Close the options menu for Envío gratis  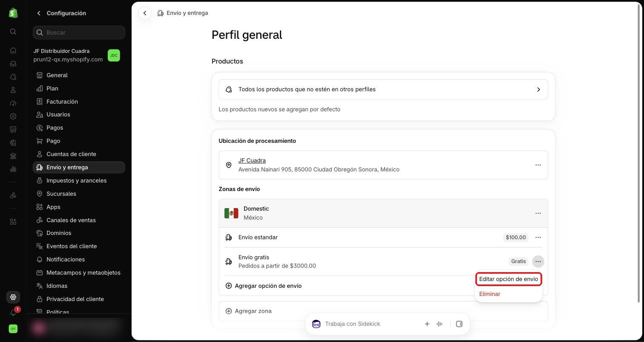[x=538, y=261]
